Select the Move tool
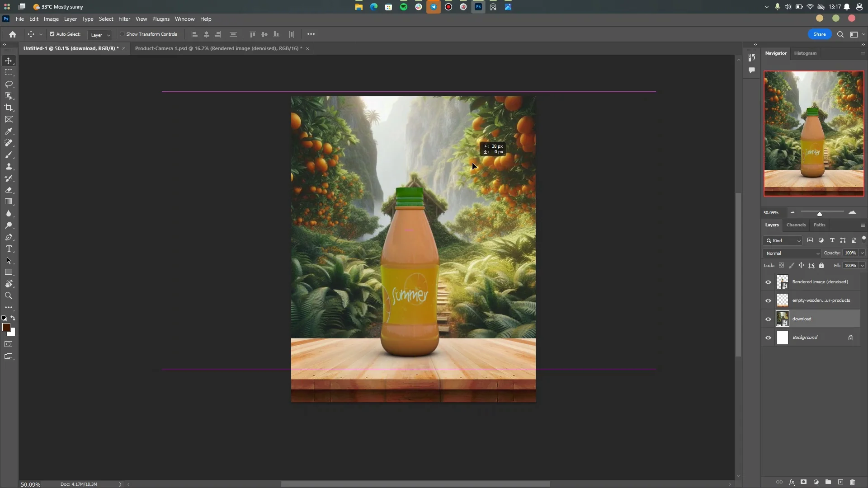This screenshot has height=488, width=868. [x=9, y=61]
